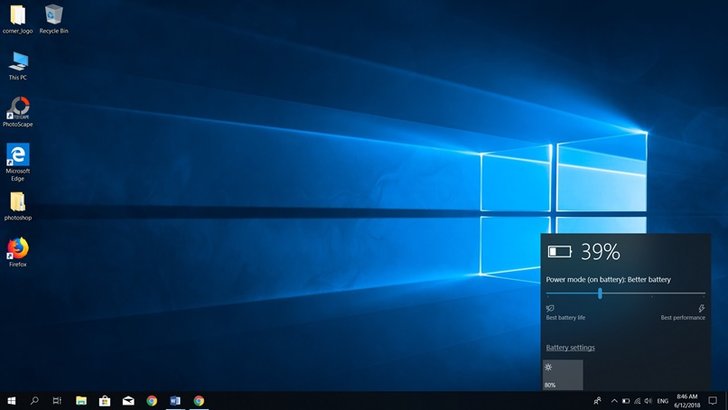Open the People icon in the taskbar
This screenshot has height=410, width=728.
click(598, 401)
